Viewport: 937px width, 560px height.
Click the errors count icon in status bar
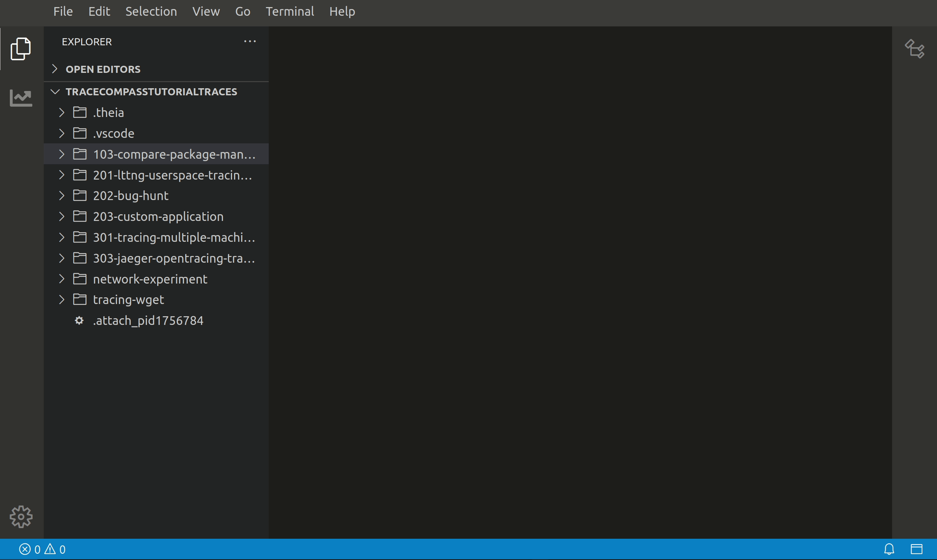[25, 549]
